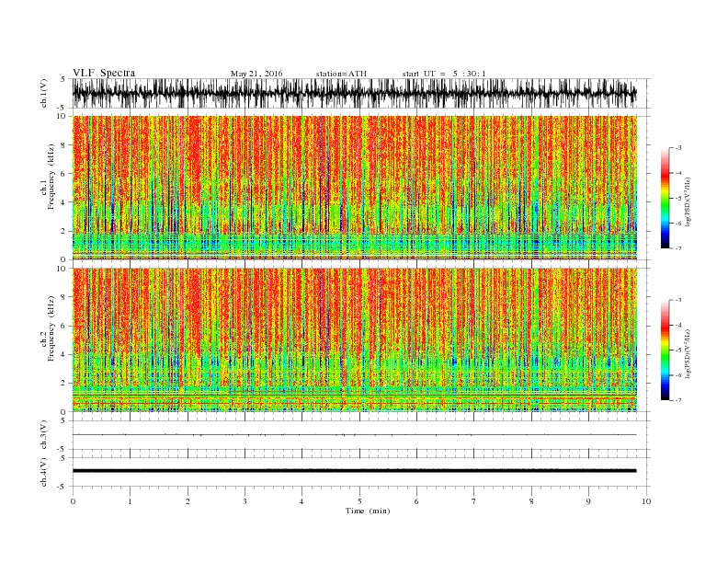Click the ch.3 voltage trace panel
Viewport: 728px width, 563px height.
click(x=361, y=435)
